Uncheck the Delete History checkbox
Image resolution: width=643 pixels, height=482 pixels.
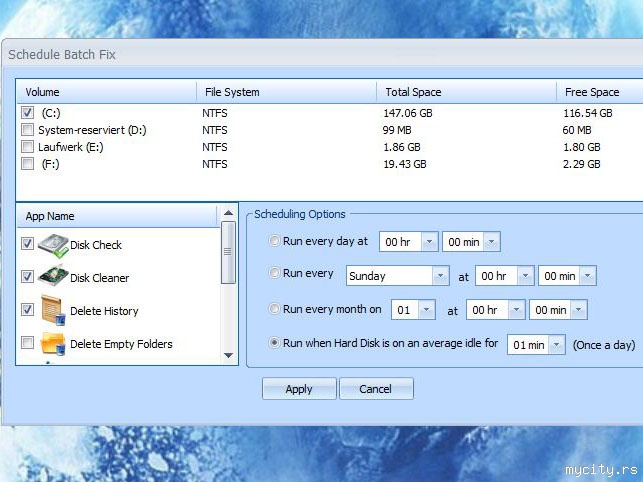click(27, 309)
